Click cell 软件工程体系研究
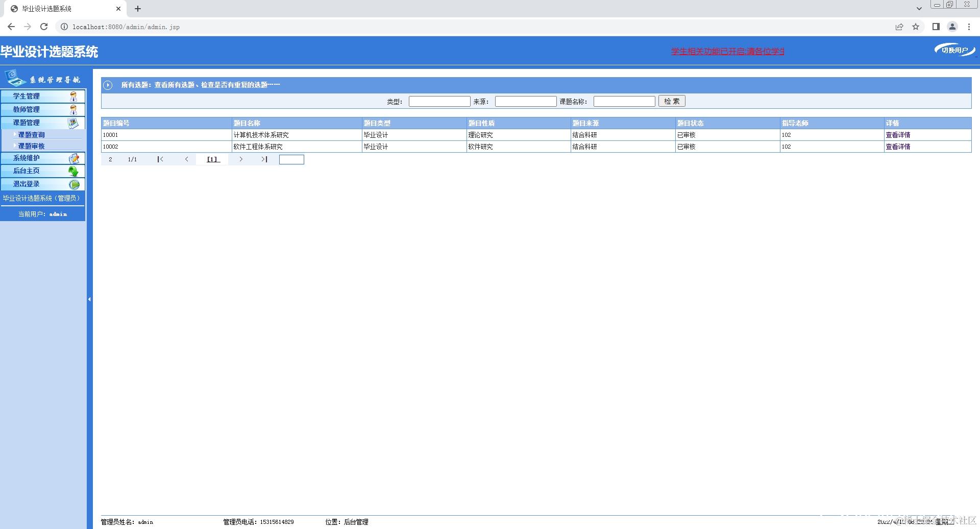This screenshot has height=529, width=980. coord(258,147)
